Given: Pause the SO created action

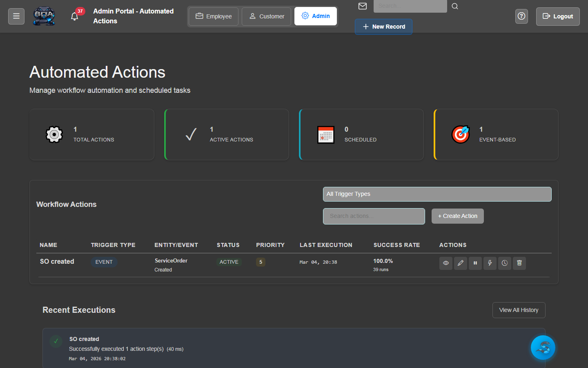Looking at the screenshot, I should (x=475, y=263).
